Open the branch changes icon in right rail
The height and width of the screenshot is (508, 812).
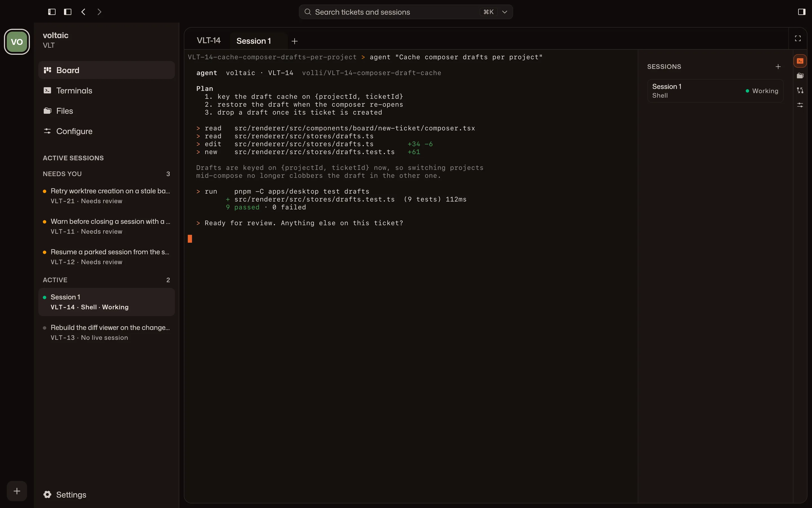point(800,90)
